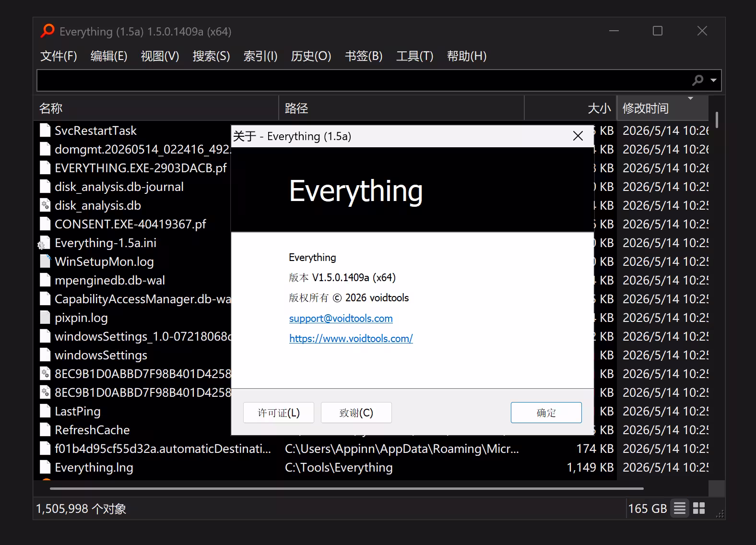Select file name disk_analysis.db-journal
This screenshot has width=756, height=545.
(119, 187)
